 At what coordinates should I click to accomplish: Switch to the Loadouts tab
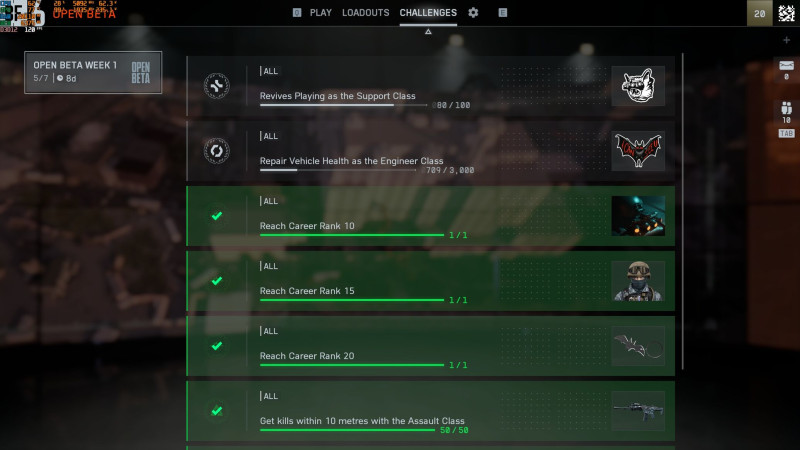[365, 13]
